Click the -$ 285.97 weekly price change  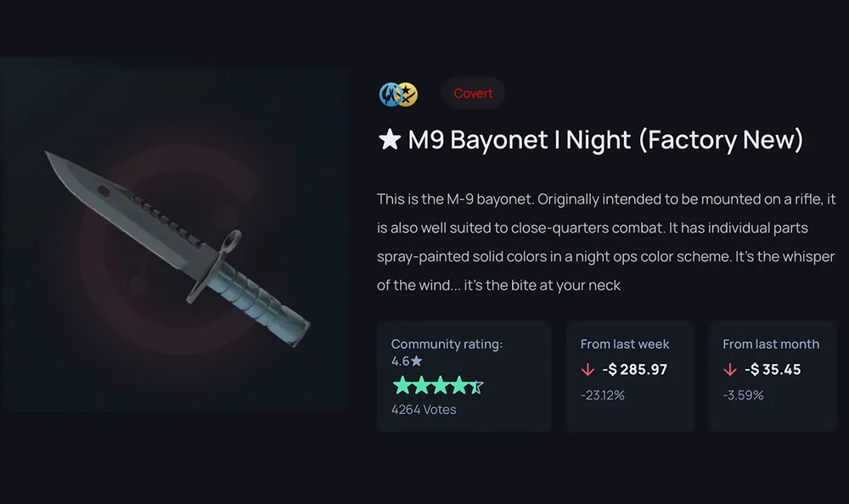(634, 370)
